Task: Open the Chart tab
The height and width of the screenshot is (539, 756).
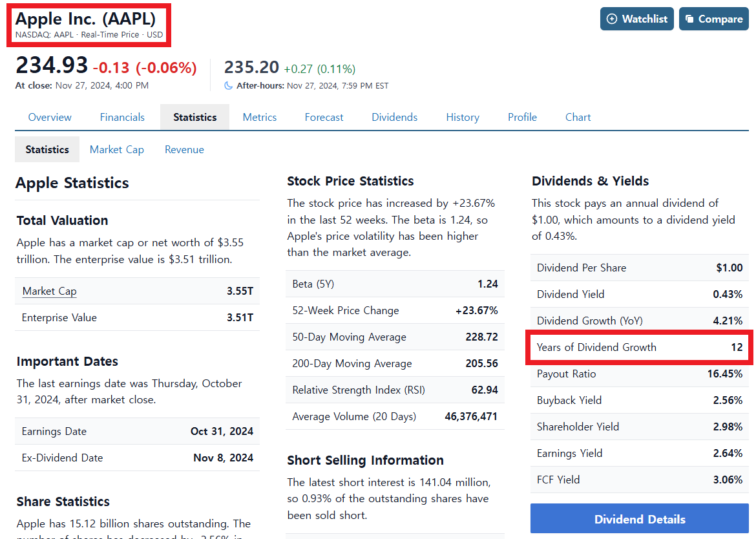Action: (578, 117)
